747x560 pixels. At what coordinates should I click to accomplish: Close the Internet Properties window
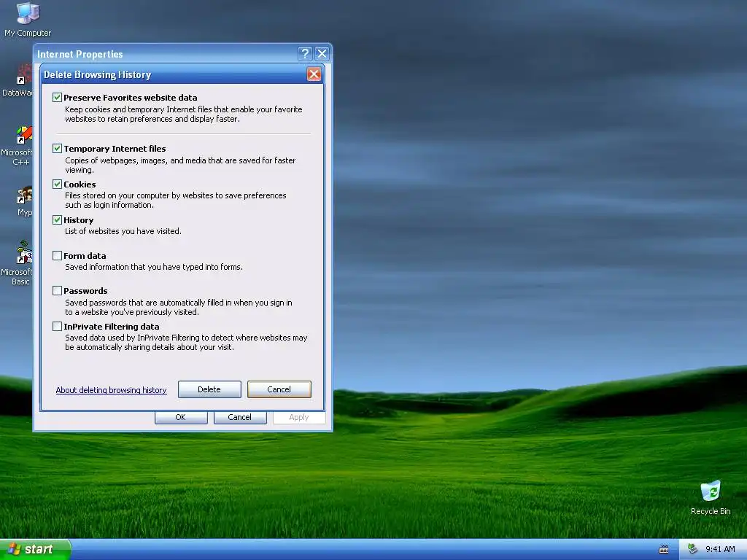(x=322, y=53)
